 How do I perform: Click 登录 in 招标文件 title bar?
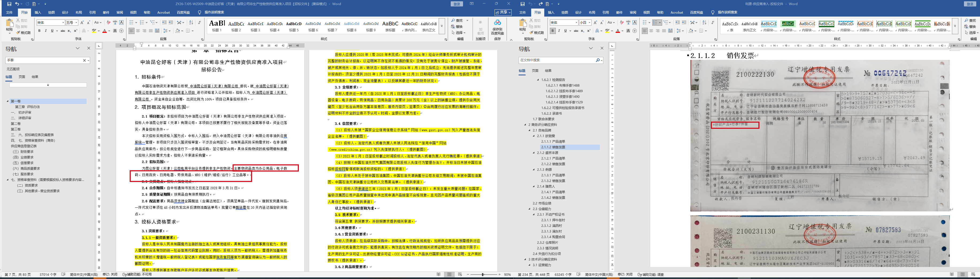click(x=457, y=4)
